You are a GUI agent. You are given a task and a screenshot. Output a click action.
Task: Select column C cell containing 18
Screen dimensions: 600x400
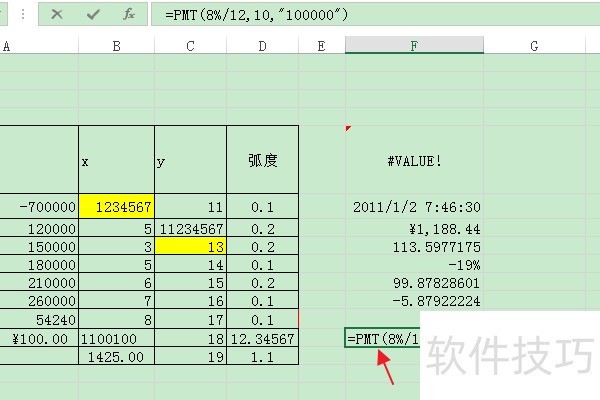(x=190, y=338)
